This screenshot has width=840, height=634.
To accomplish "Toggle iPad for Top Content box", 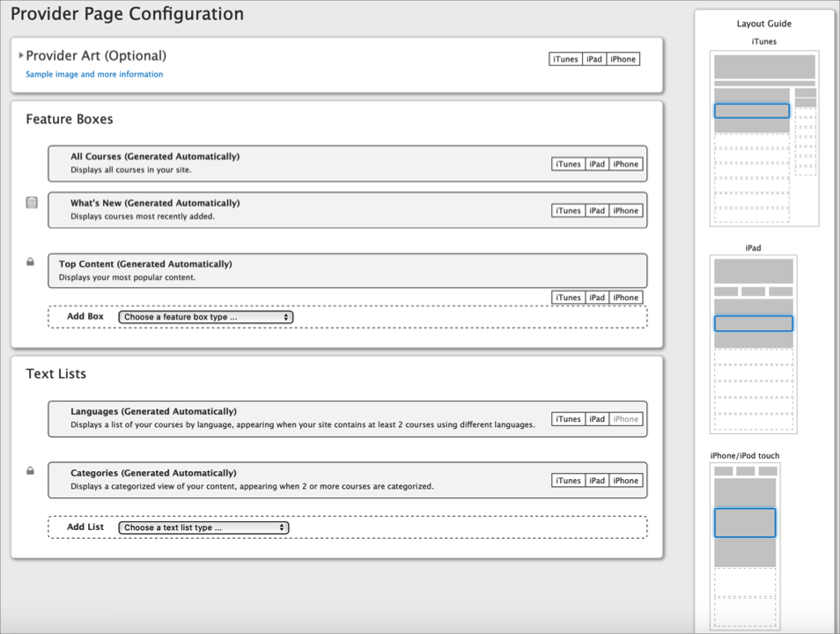I will pyautogui.click(x=597, y=298).
